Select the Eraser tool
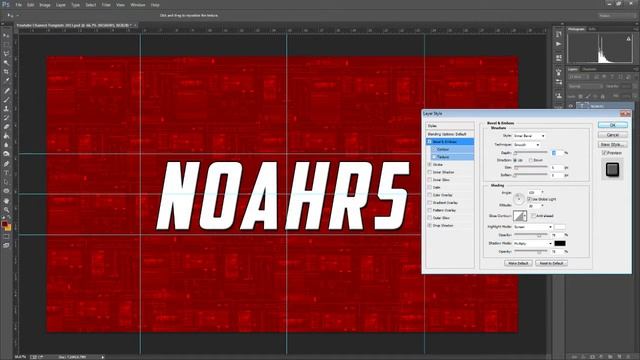Image resolution: width=640 pixels, height=360 pixels. 6,127
